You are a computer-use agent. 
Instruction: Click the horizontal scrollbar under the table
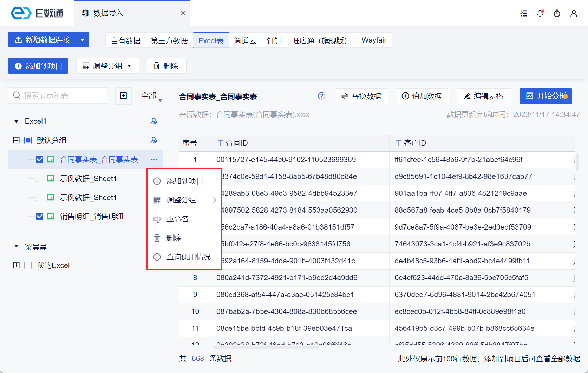[266, 347]
